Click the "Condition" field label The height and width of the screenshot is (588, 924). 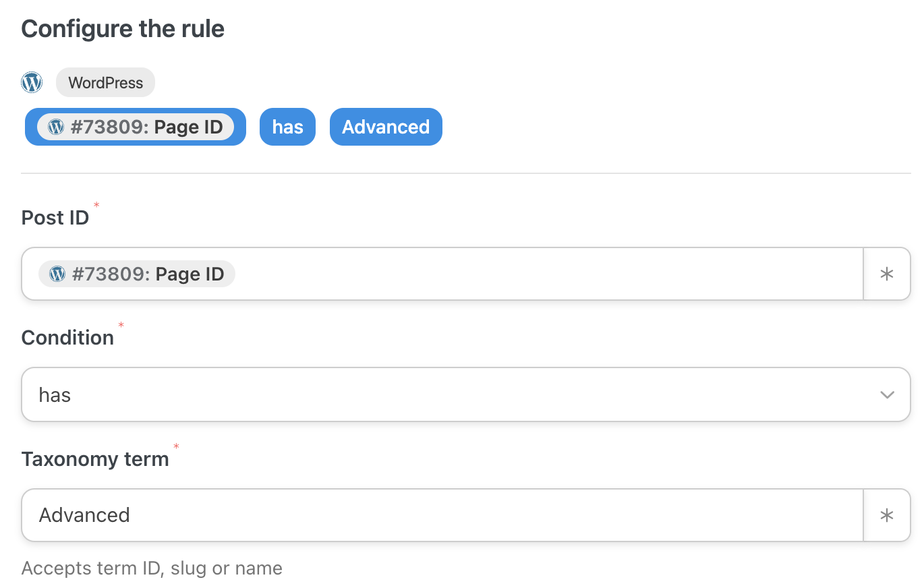67,338
